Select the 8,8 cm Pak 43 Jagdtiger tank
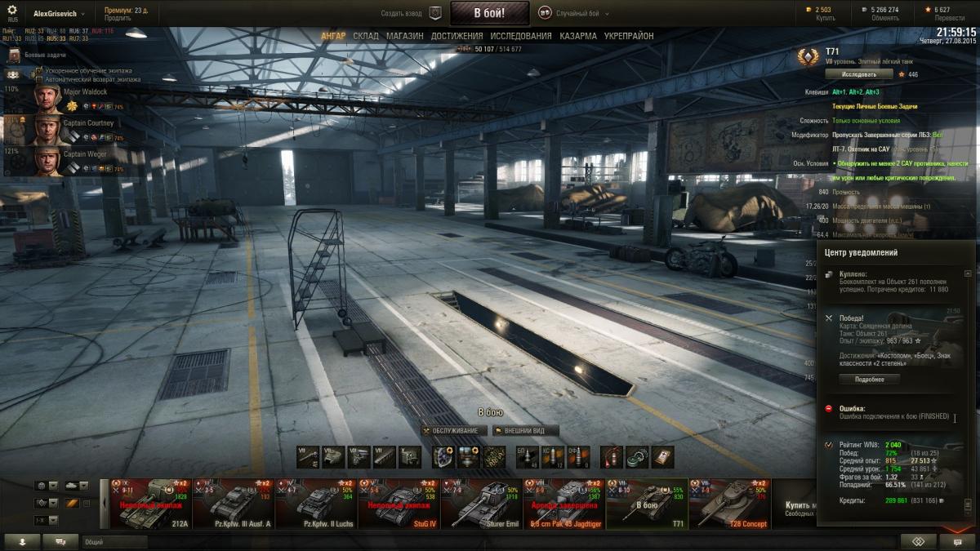The width and height of the screenshot is (980, 551). 563,504
